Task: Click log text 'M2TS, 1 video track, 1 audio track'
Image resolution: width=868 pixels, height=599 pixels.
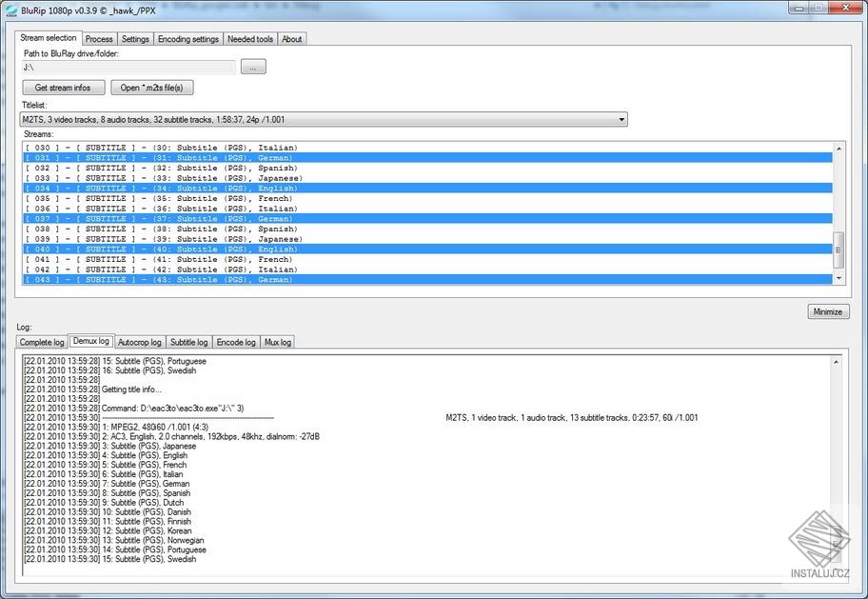Action: click(x=572, y=418)
